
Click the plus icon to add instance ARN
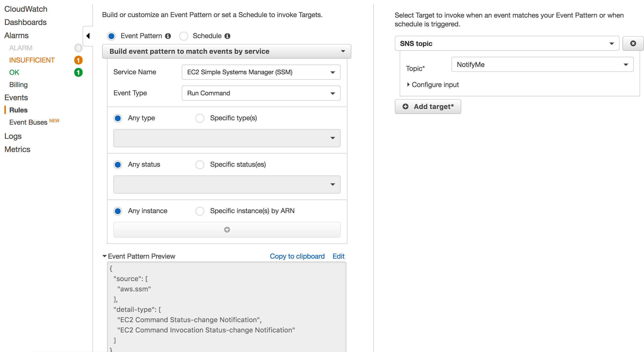(x=227, y=230)
